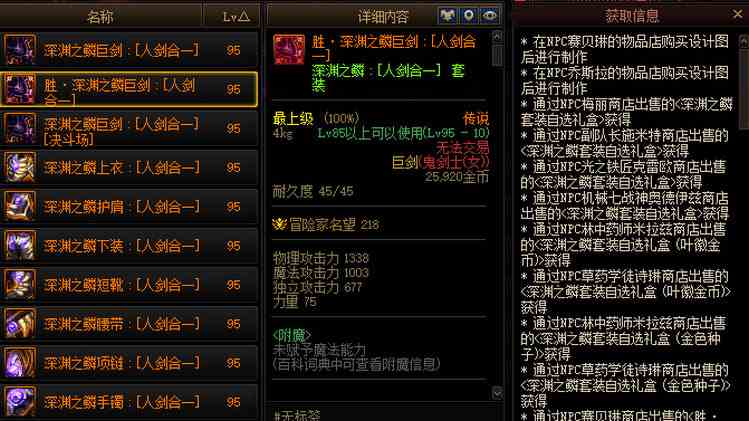Select 深渊之鳞短靴 boots icon
The image size is (749, 421).
20,285
